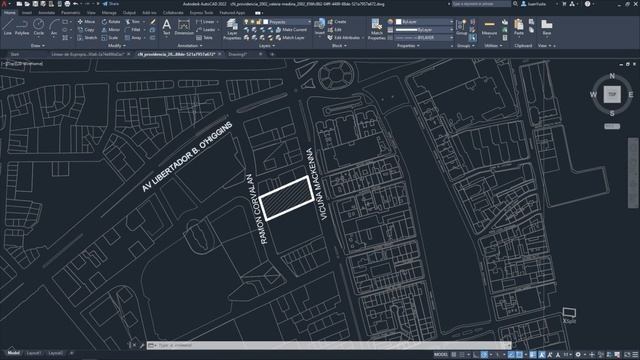Click Make Current layer button
Screen dimensions: 640x360
[x=291, y=30]
